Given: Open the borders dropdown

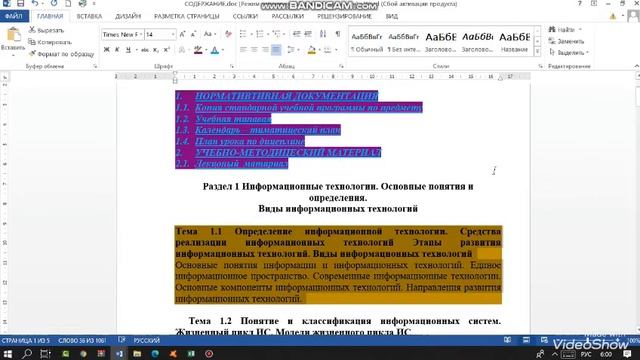Looking at the screenshot, I should point(336,50).
